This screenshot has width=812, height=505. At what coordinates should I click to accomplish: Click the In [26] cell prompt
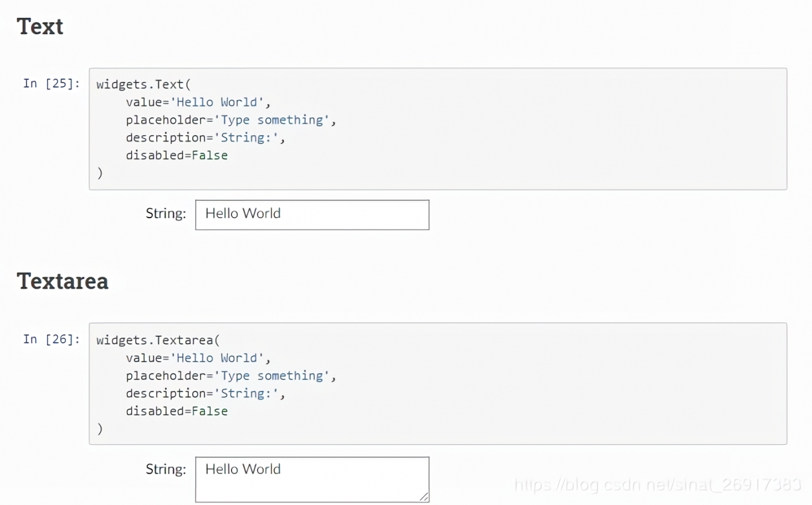click(x=51, y=339)
